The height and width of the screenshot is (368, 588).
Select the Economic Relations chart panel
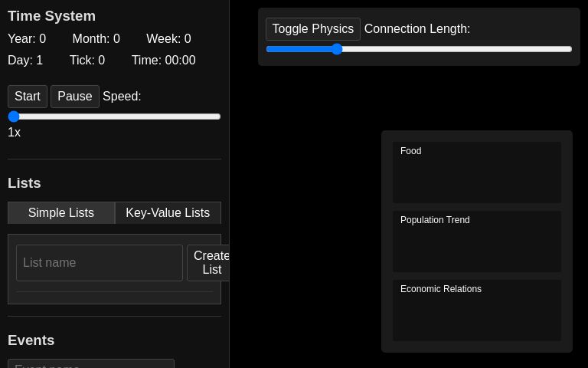click(x=477, y=310)
